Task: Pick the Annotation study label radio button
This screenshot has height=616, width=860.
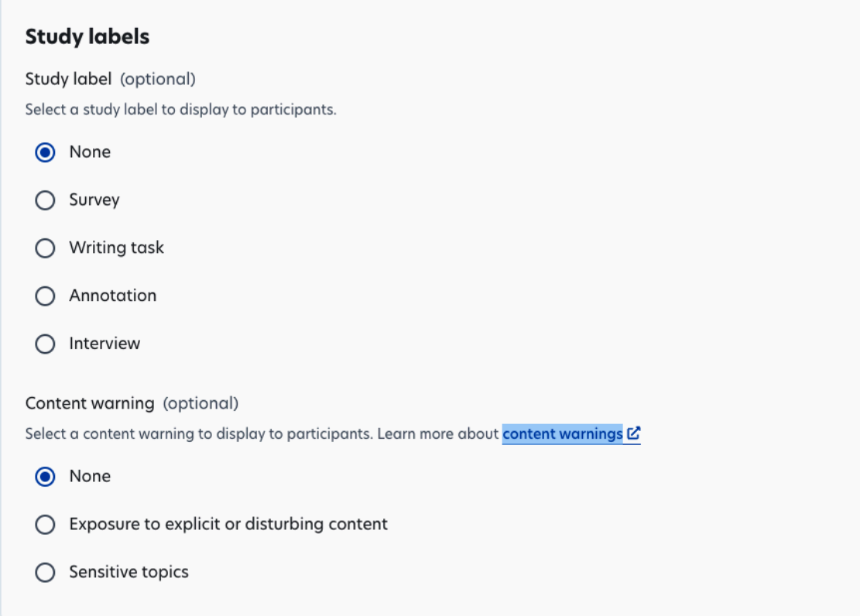Action: pos(45,296)
